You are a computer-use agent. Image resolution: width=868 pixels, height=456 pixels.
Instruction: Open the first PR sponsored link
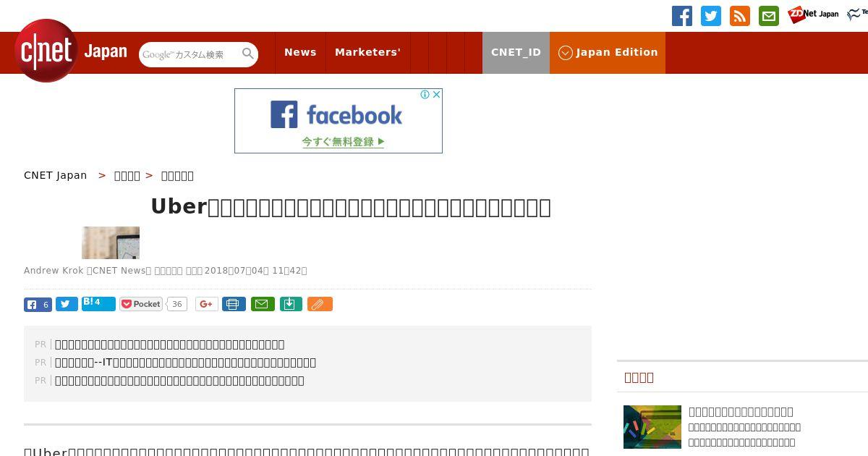[169, 345]
